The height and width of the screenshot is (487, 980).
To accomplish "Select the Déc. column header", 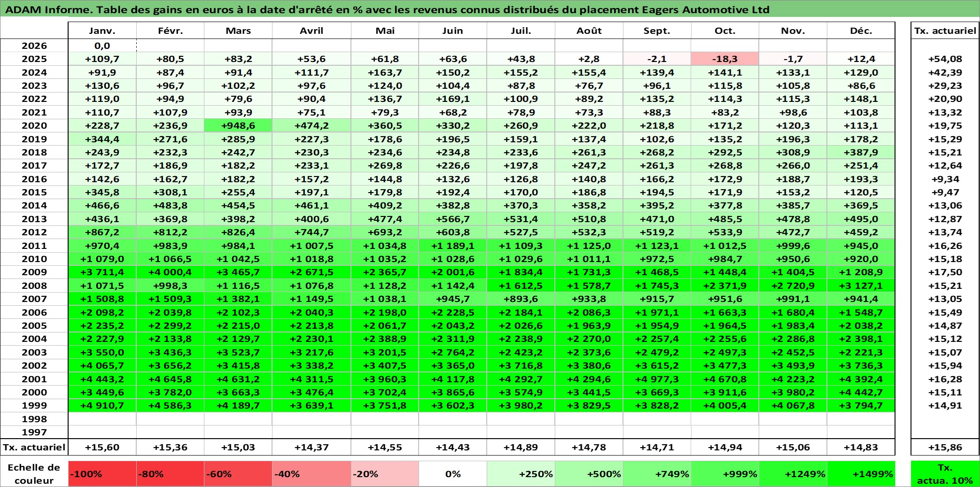I will click(x=861, y=31).
